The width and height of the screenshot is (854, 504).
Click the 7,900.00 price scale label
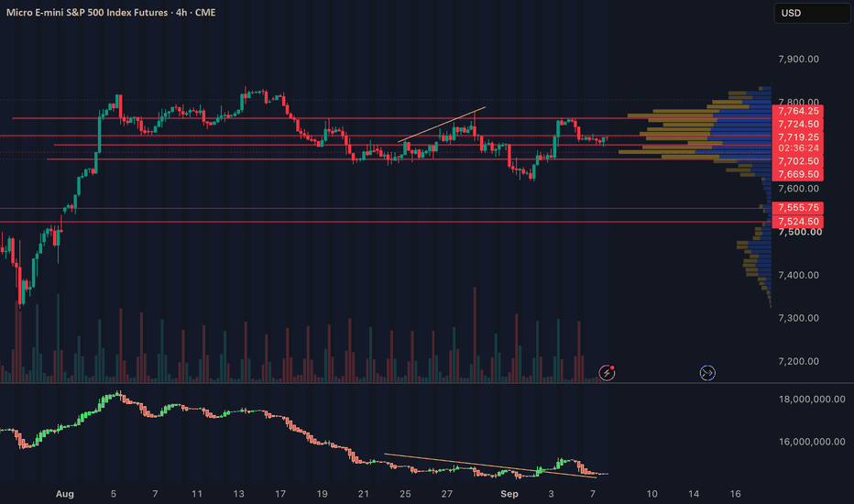(x=798, y=59)
